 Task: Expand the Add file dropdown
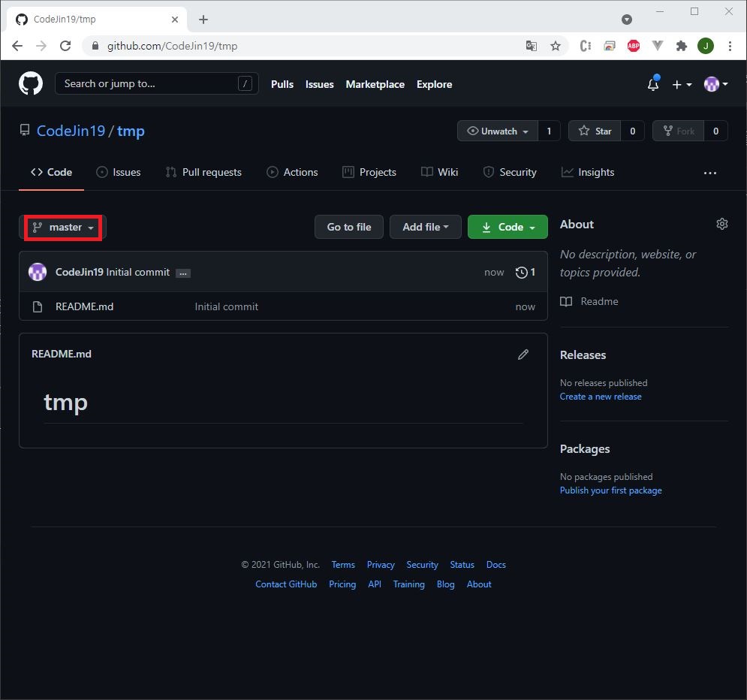(426, 227)
